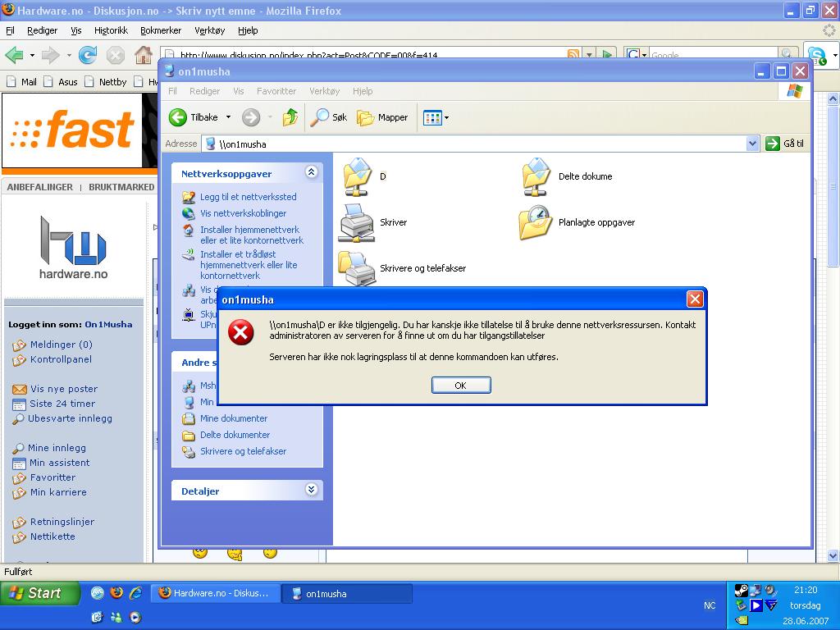Switch to on1musha taskbar button
840x630 pixels.
coord(348,594)
